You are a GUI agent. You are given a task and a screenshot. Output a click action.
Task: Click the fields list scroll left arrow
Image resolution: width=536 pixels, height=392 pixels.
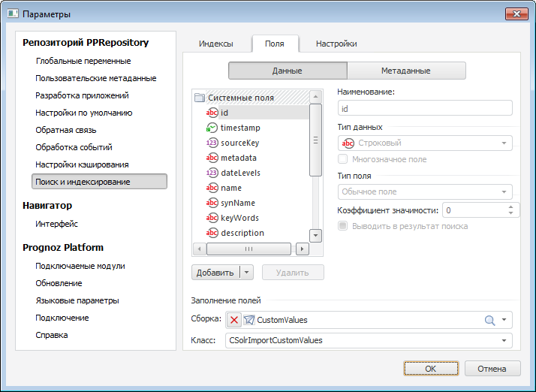click(200, 249)
